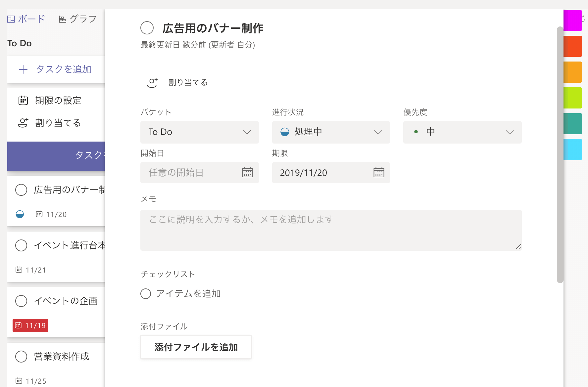Click the in-progress status icon on banner card
588x387 pixels.
(x=20, y=214)
